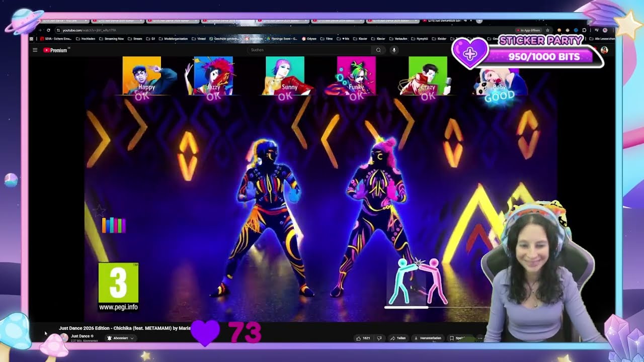This screenshot has height=362, width=644.
Task: Open the 'Just Dance' channel name link
Action: pos(80,336)
